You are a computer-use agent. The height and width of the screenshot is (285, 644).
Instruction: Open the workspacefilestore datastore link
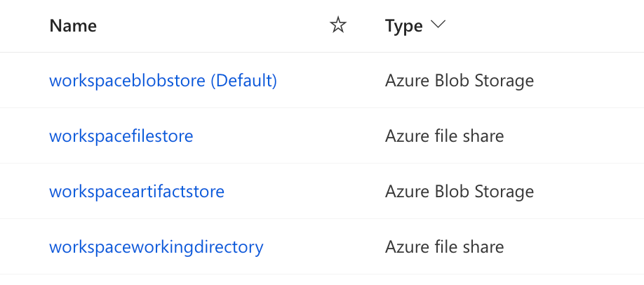point(121,135)
